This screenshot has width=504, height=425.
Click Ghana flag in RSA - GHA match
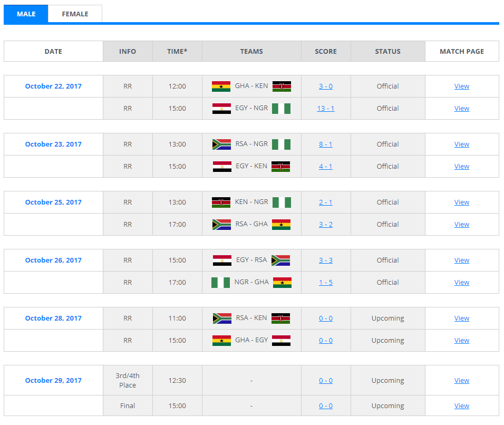[282, 225]
